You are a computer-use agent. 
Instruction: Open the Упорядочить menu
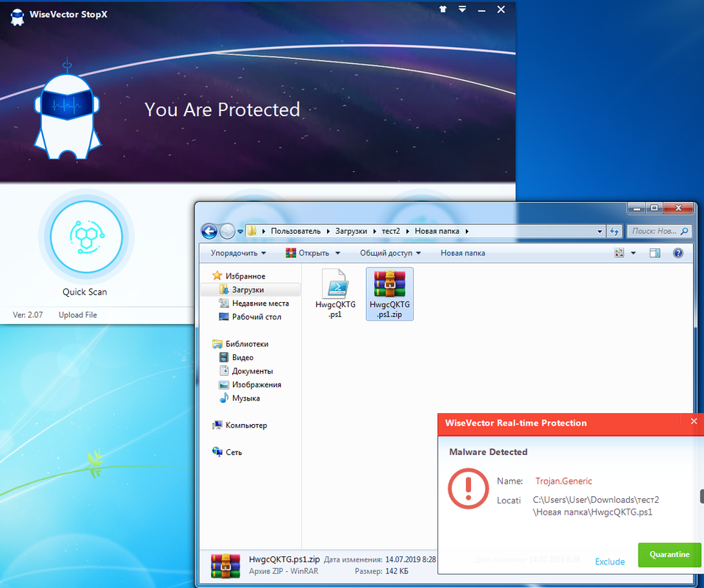tap(238, 253)
